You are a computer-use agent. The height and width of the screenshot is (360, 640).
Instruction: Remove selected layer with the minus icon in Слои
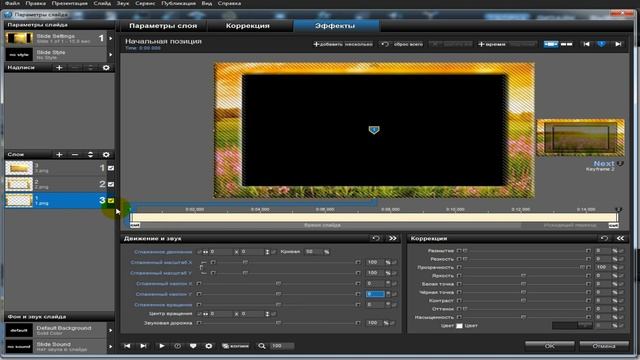(75, 155)
